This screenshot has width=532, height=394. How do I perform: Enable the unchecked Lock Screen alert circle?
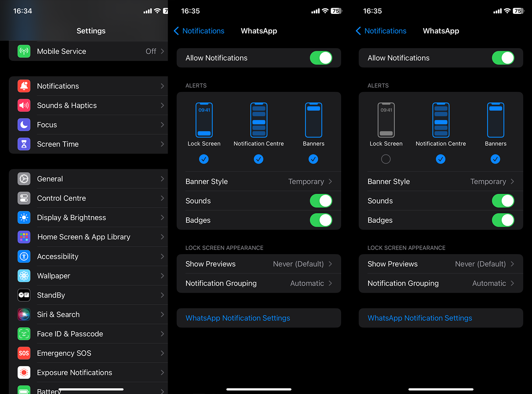[386, 159]
